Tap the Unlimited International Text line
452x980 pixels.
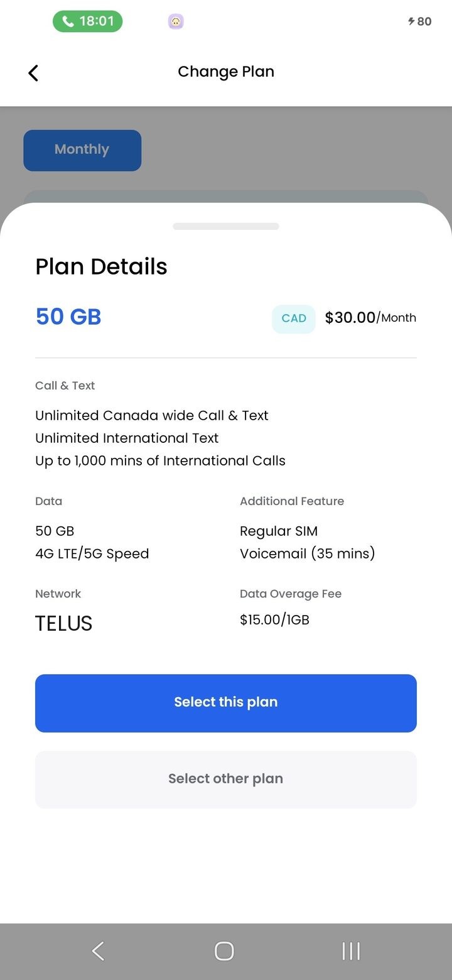[127, 438]
